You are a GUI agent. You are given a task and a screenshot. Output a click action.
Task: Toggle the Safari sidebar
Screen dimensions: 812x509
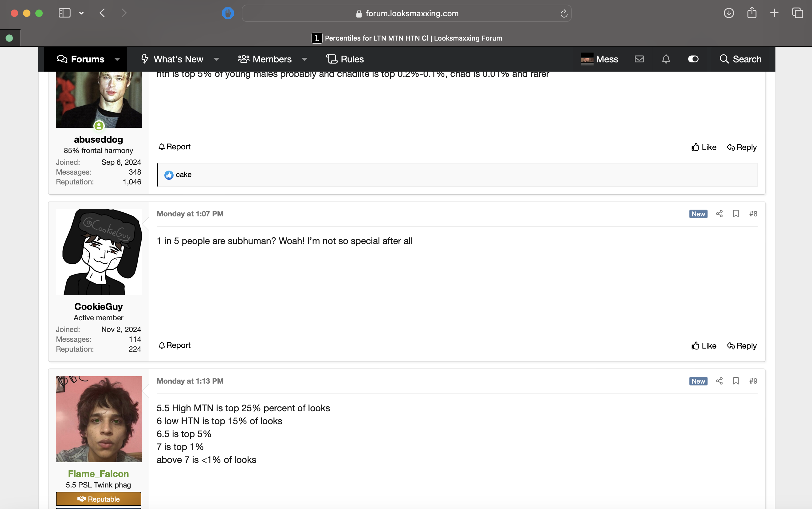pos(64,13)
